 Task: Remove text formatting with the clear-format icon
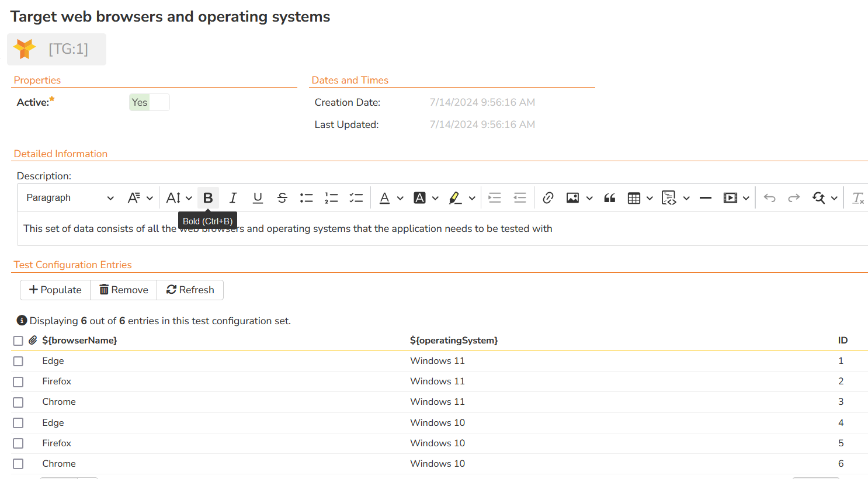(x=857, y=198)
